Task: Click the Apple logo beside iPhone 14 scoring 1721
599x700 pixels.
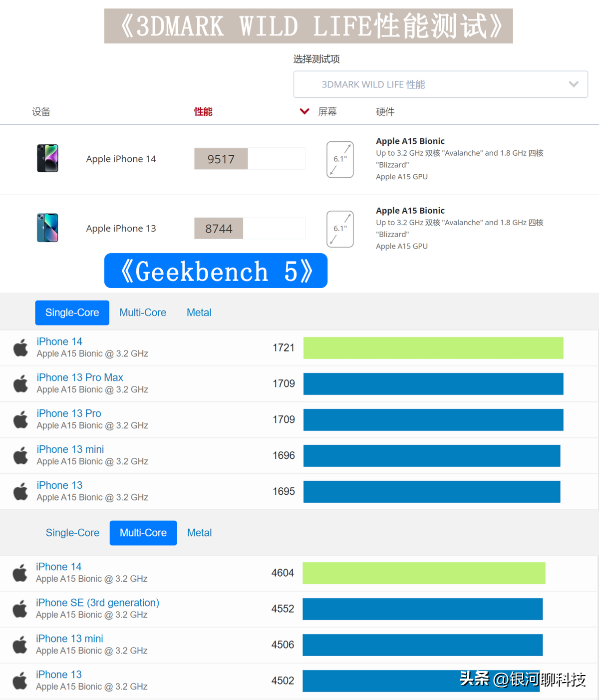Action: pyautogui.click(x=20, y=348)
